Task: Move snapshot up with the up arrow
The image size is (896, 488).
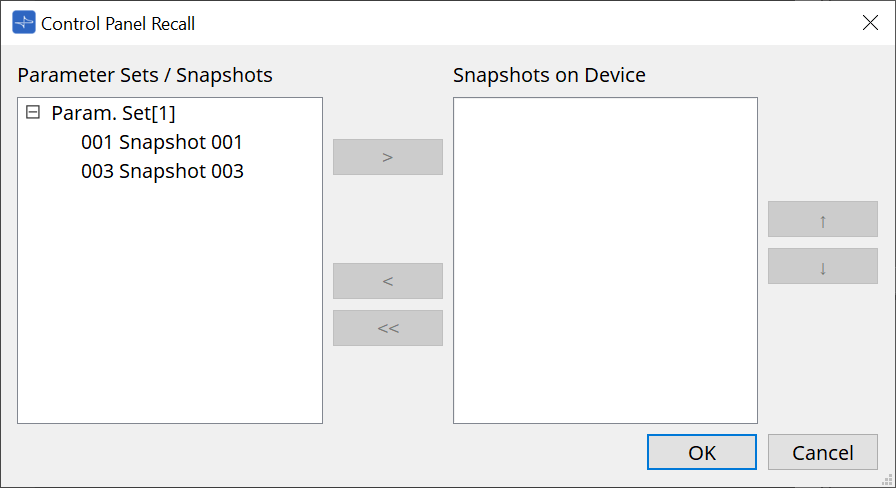Action: point(822,219)
